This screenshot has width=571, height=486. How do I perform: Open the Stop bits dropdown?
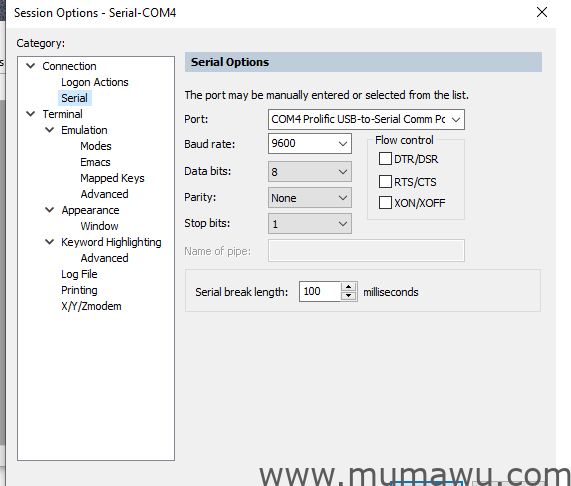tap(310, 224)
